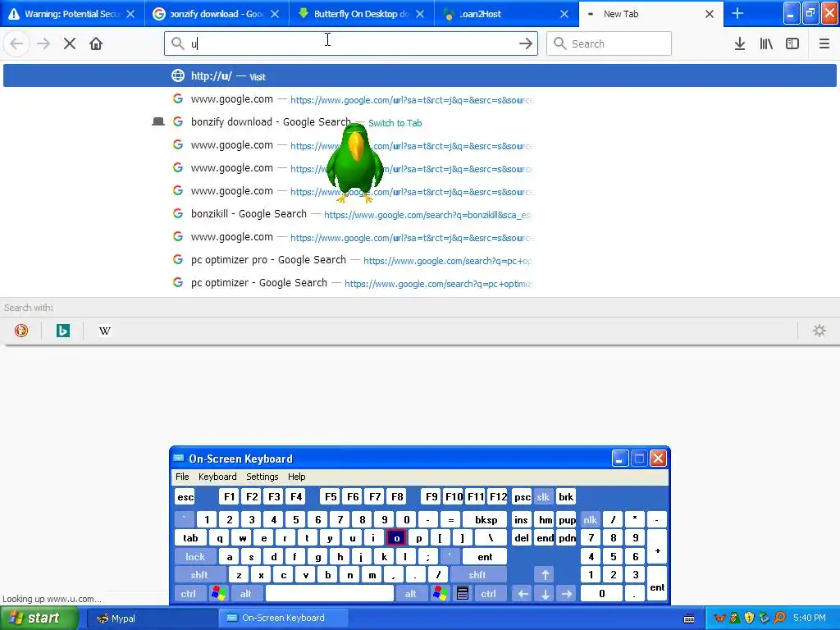The image size is (840, 630).
Task: Click the magnifier icon in system tray
Action: (779, 619)
